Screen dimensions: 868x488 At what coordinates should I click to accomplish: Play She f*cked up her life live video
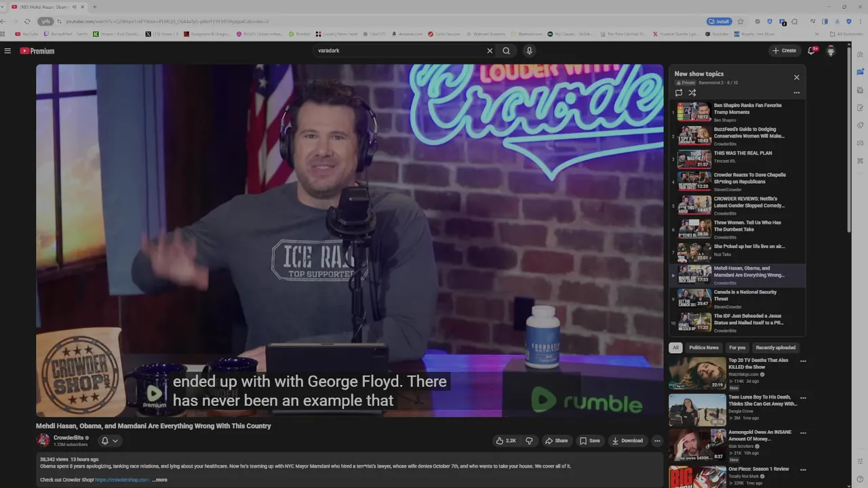738,252
